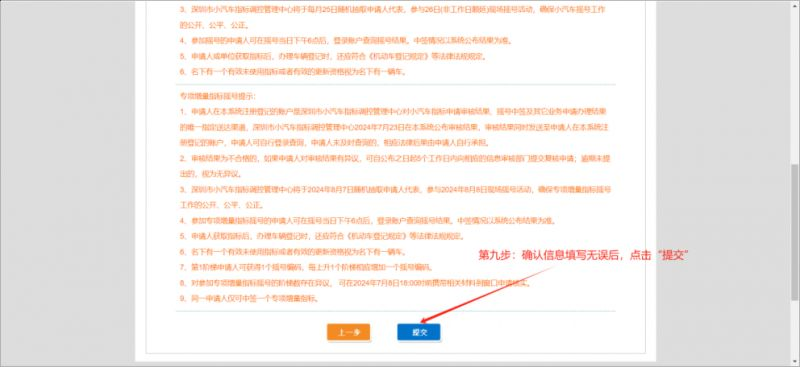Image resolution: width=800 pixels, height=367 pixels.
Task: Click the line starting 参加摇号的申请人可在摇号当日下午6点后
Action: click(346, 40)
